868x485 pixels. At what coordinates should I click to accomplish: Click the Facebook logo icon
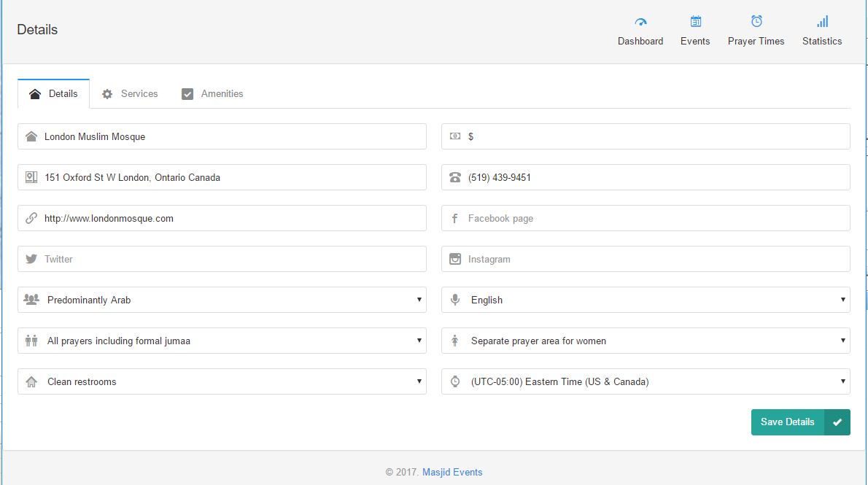pyautogui.click(x=454, y=218)
